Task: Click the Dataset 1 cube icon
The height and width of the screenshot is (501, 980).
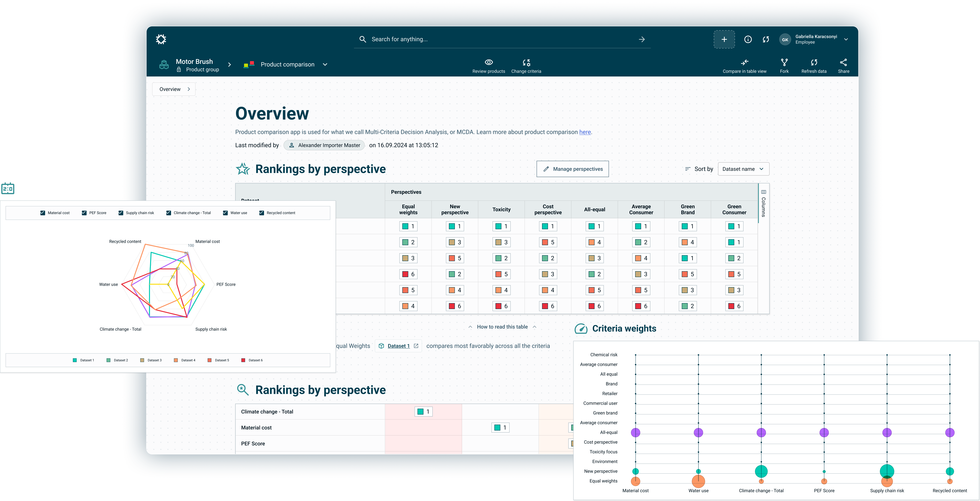Action: pyautogui.click(x=381, y=346)
